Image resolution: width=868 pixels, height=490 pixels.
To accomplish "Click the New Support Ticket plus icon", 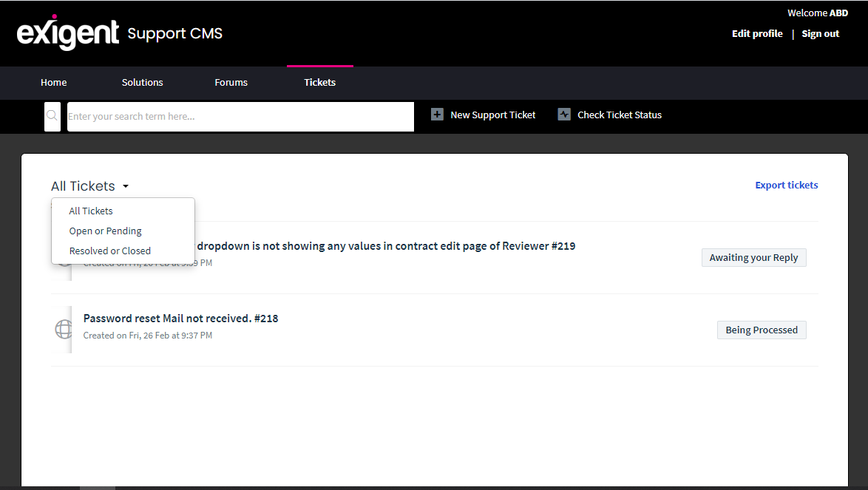I will (x=437, y=115).
